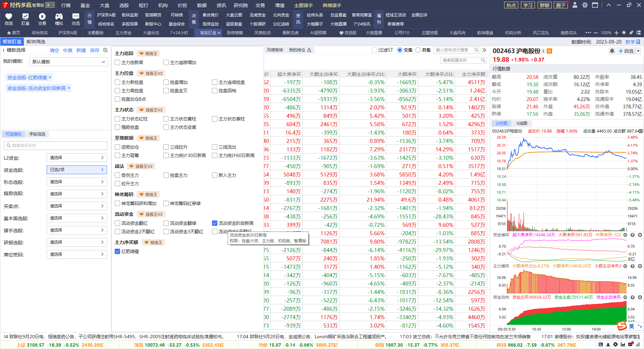The image size is (644, 349).
Task: Open the 交易 yen coin icon
Action: coord(42,19)
